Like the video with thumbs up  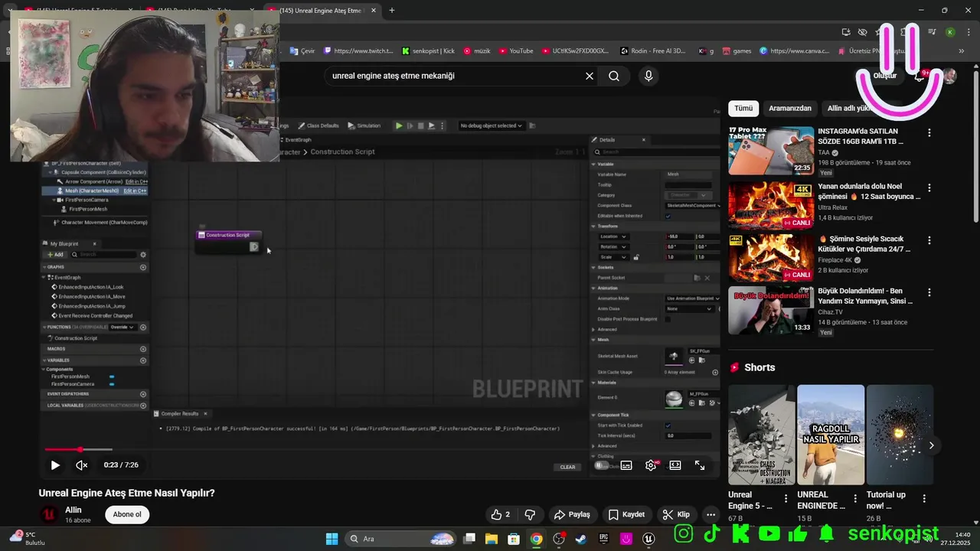(x=501, y=514)
